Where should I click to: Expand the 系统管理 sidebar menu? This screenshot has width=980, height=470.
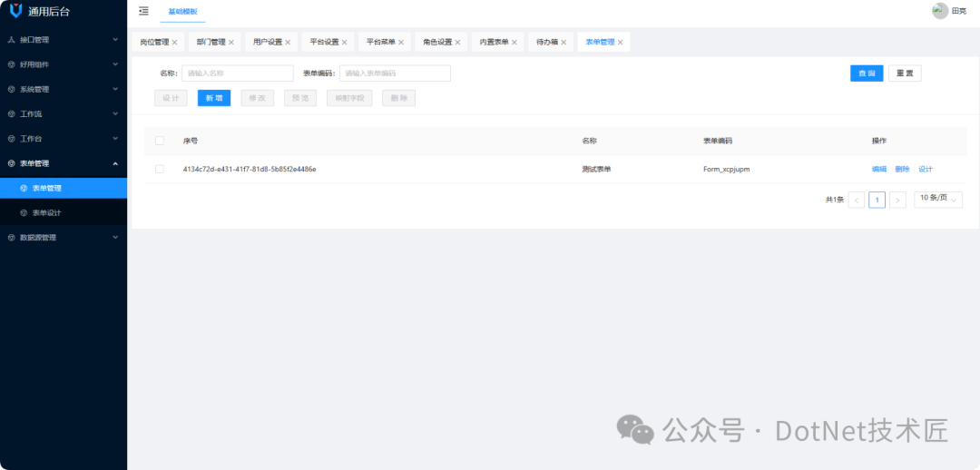coord(64,89)
